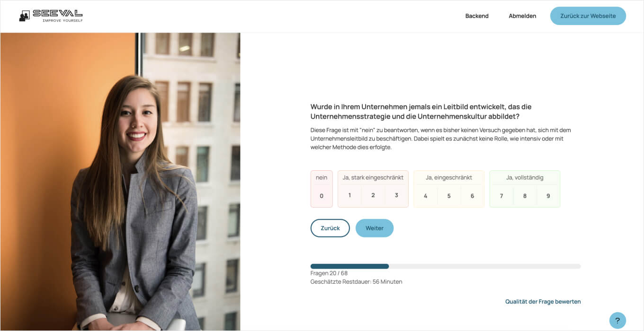Select rating 0 for 'nein'
644x331 pixels.
pos(322,196)
